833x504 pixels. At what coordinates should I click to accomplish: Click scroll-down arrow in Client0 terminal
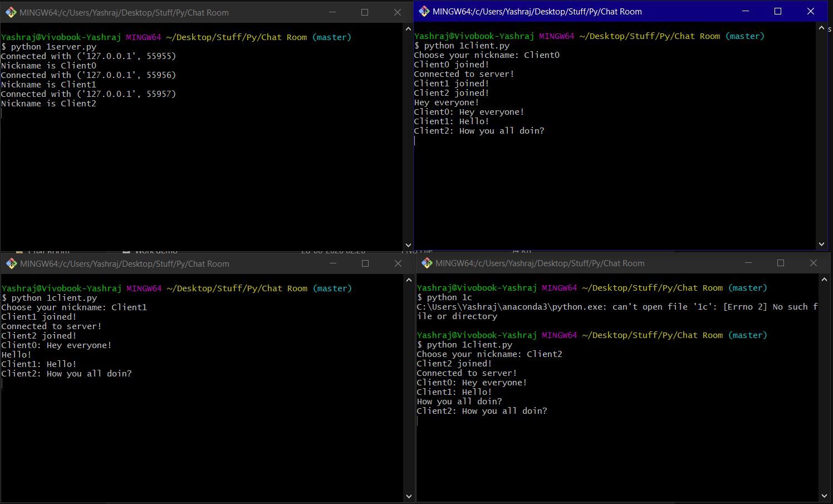coord(821,244)
